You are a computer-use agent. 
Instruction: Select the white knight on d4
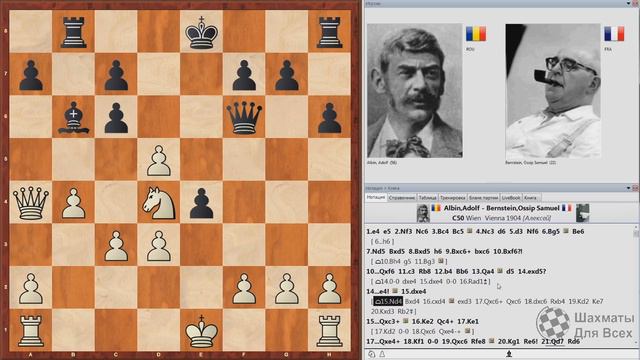159,202
